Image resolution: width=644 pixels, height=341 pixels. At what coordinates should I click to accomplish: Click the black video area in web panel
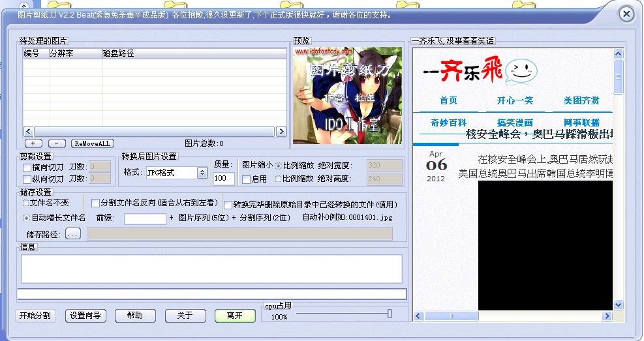(545, 245)
